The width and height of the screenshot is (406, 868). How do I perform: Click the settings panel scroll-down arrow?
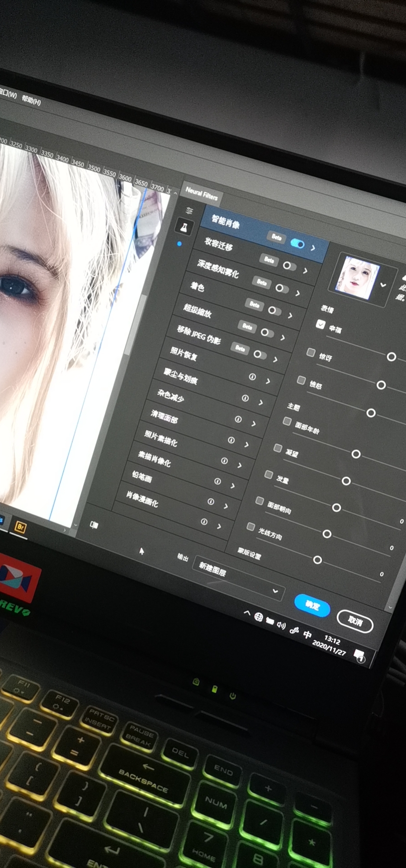[390, 607]
